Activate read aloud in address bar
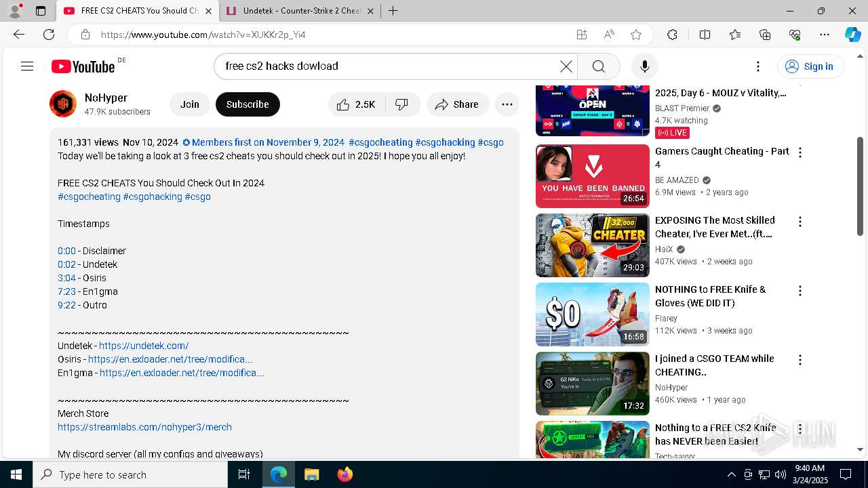868x488 pixels. (x=609, y=35)
